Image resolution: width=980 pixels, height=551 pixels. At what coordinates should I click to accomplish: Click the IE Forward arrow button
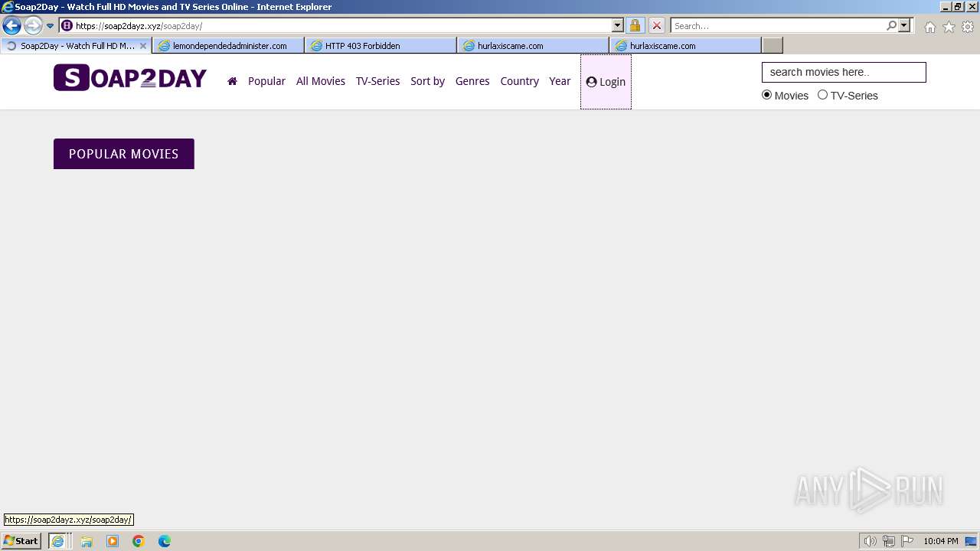point(33,25)
